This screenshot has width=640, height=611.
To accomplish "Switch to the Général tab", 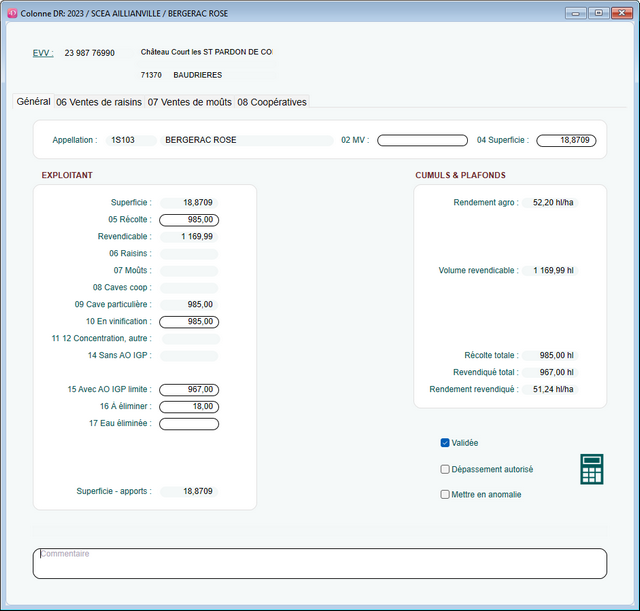I will 33,101.
